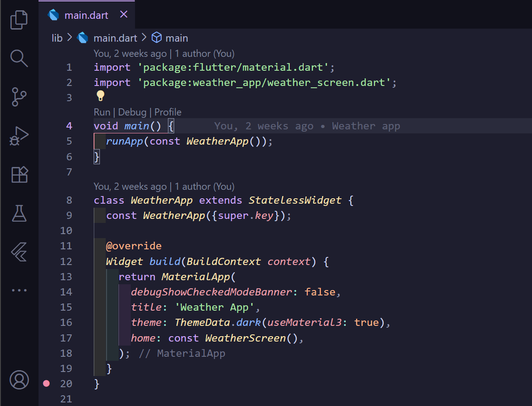
Task: Close the main.dart tab
Action: pyautogui.click(x=124, y=15)
